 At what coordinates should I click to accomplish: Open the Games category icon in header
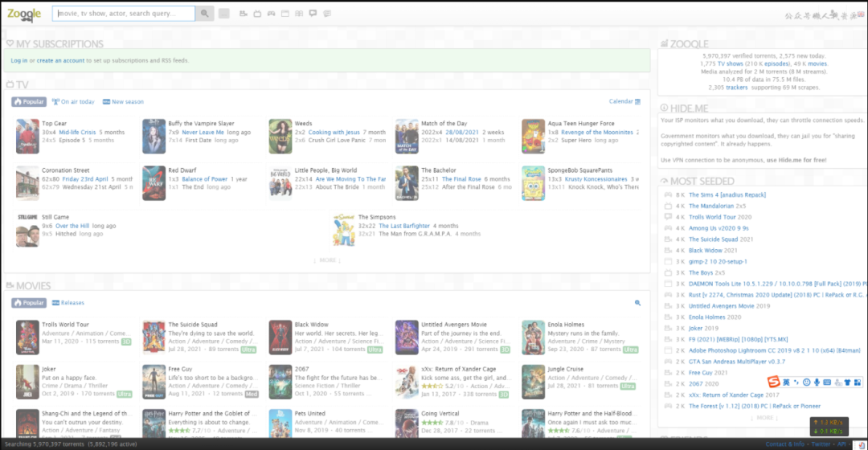pyautogui.click(x=272, y=14)
